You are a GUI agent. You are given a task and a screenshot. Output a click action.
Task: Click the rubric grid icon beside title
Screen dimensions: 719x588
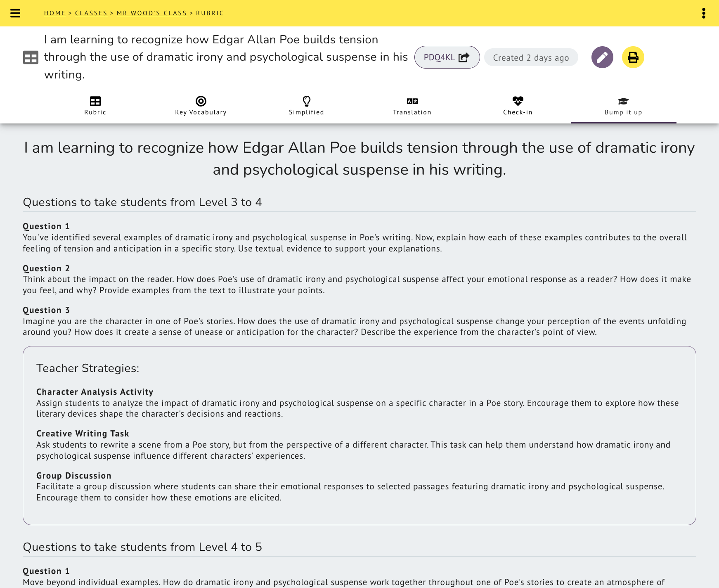[x=31, y=57]
